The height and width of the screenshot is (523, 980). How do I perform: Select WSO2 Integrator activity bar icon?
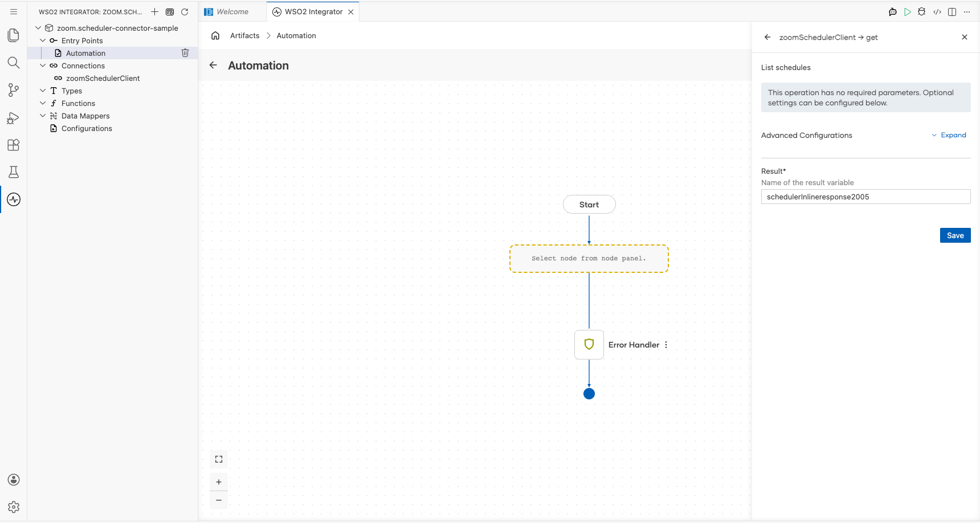point(14,199)
